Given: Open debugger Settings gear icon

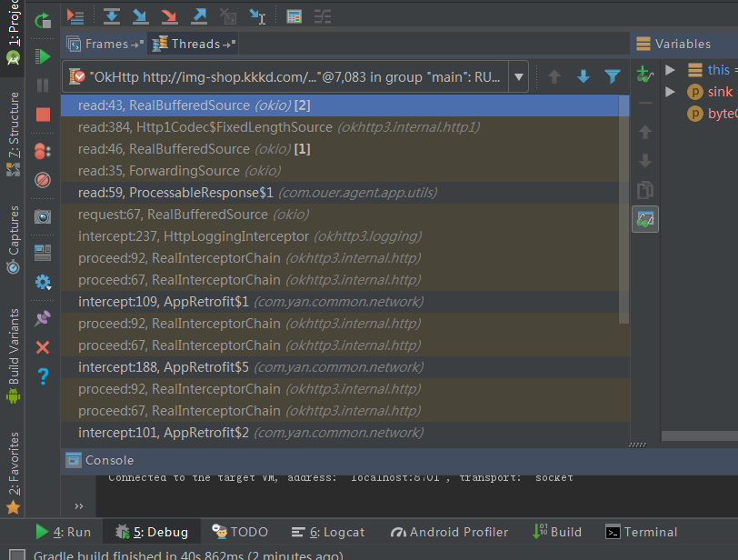Looking at the screenshot, I should click(43, 282).
